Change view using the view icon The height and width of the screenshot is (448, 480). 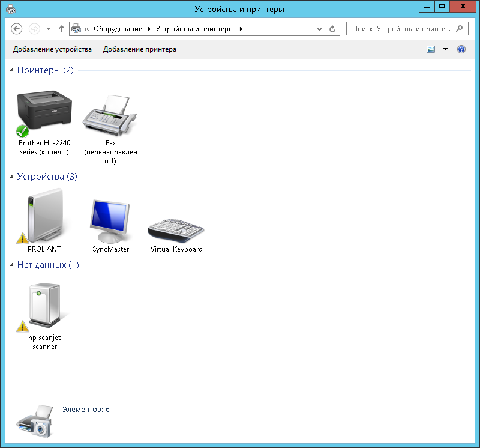coord(431,49)
